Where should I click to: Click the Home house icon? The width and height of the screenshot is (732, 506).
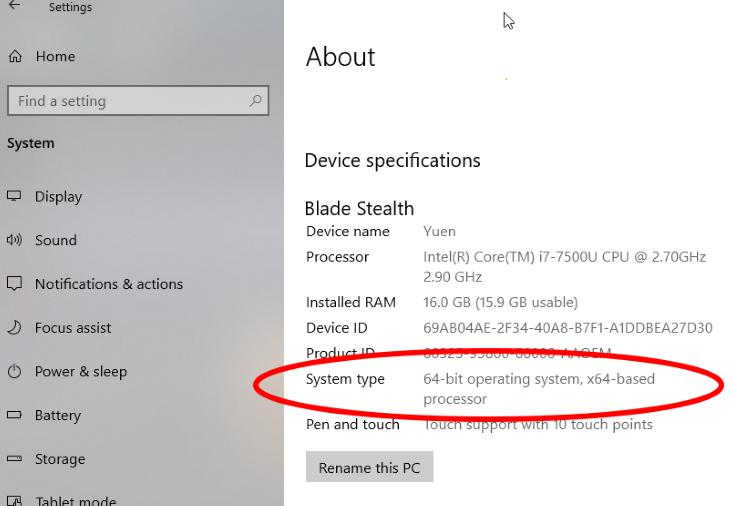point(15,57)
